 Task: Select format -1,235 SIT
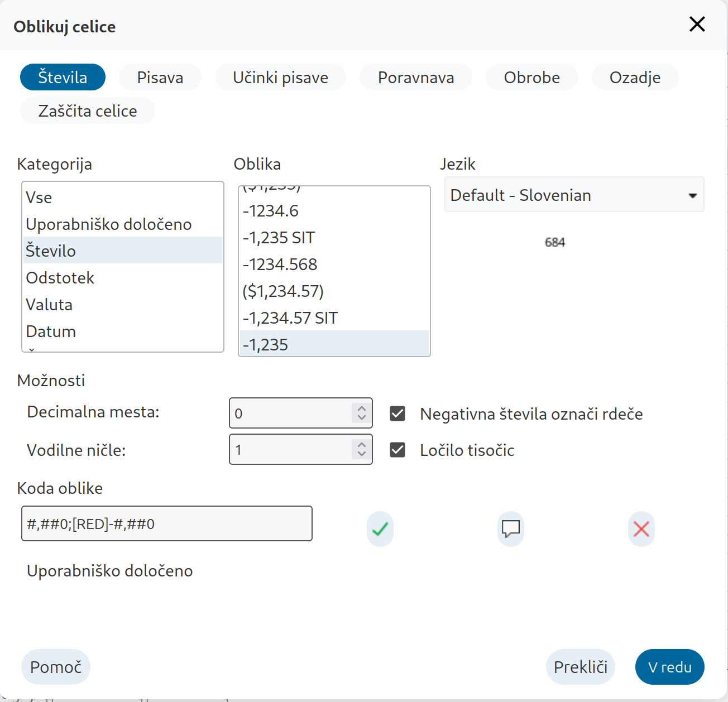334,237
